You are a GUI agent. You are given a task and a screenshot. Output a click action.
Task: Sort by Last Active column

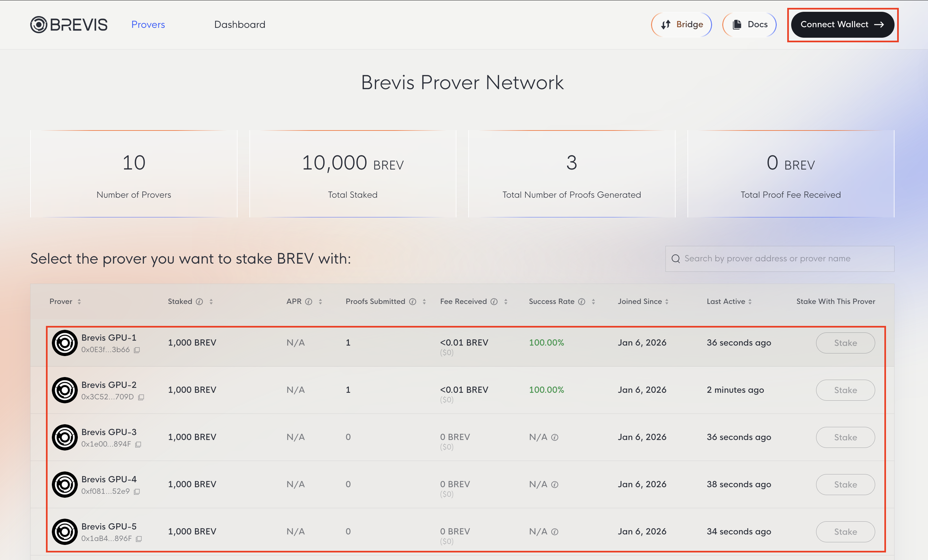click(750, 301)
